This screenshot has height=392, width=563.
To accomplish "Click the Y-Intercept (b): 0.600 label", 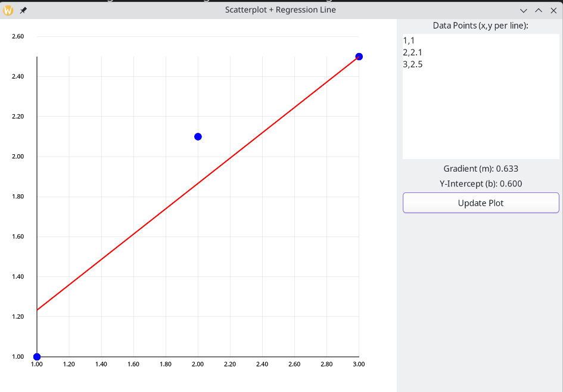I will click(481, 184).
